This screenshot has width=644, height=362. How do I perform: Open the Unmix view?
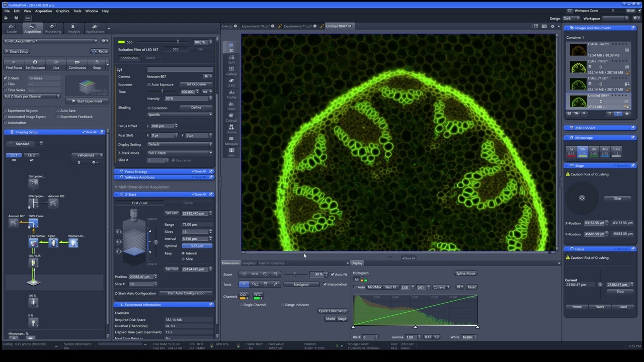(231, 129)
